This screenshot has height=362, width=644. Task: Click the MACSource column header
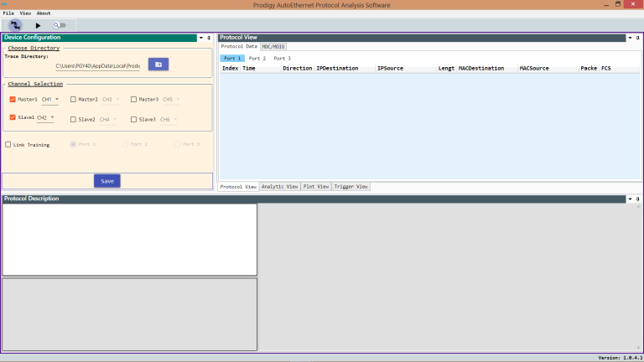pyautogui.click(x=548, y=68)
